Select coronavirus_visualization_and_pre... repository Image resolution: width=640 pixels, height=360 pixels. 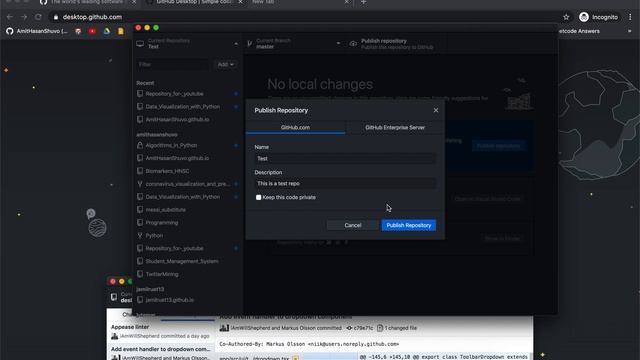click(x=188, y=184)
